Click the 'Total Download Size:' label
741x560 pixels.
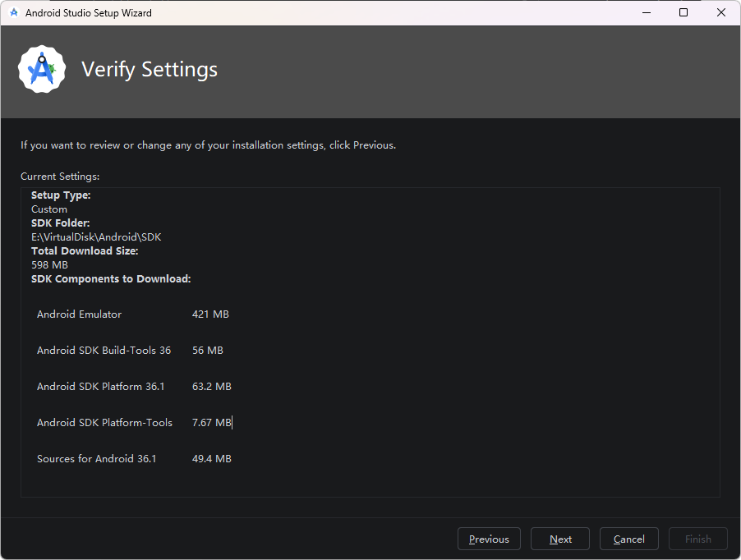(85, 250)
